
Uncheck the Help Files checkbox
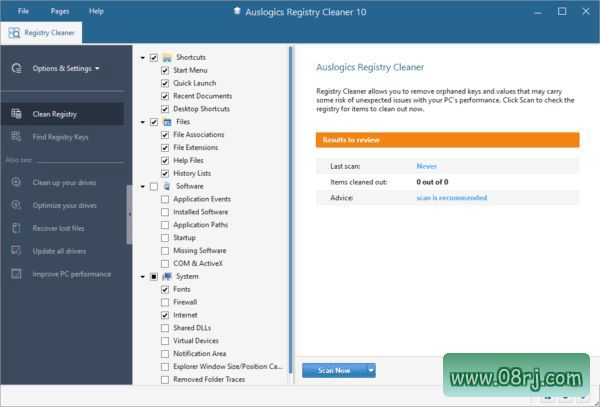click(x=165, y=161)
